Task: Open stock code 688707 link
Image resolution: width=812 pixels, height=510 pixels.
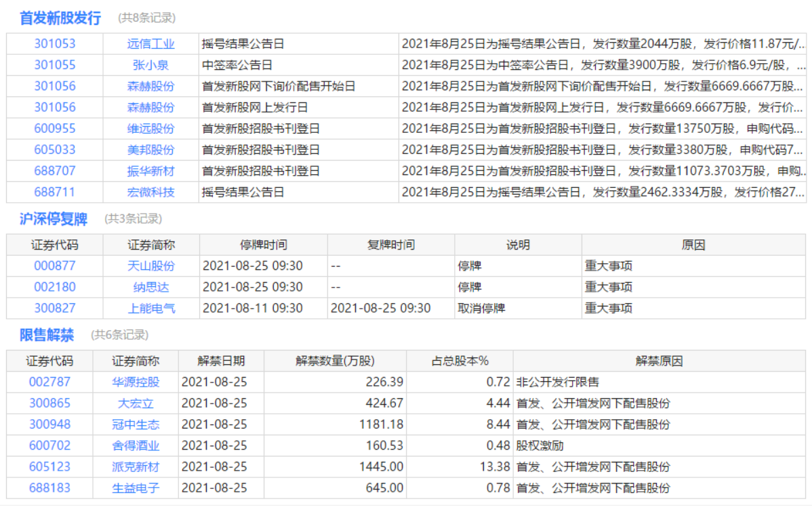Action: (55, 171)
